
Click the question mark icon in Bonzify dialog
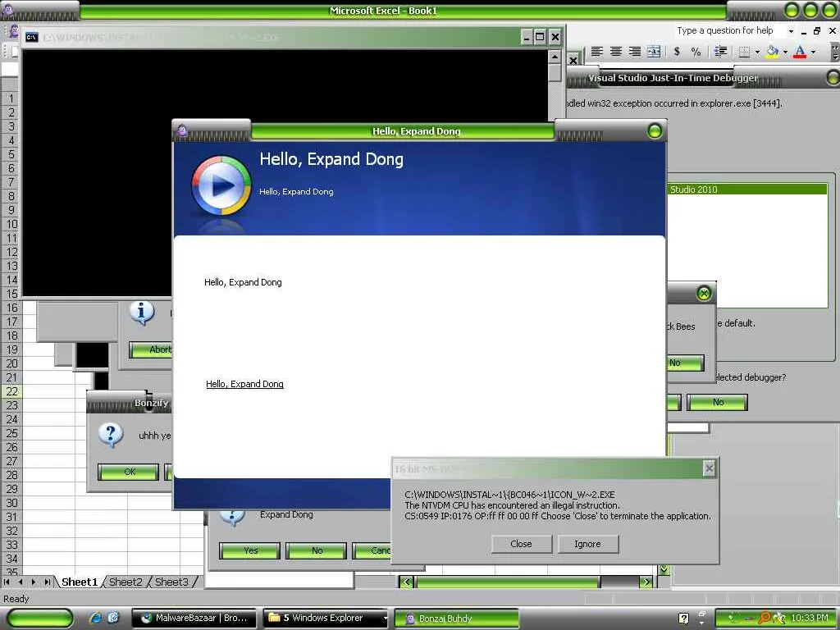point(111,435)
